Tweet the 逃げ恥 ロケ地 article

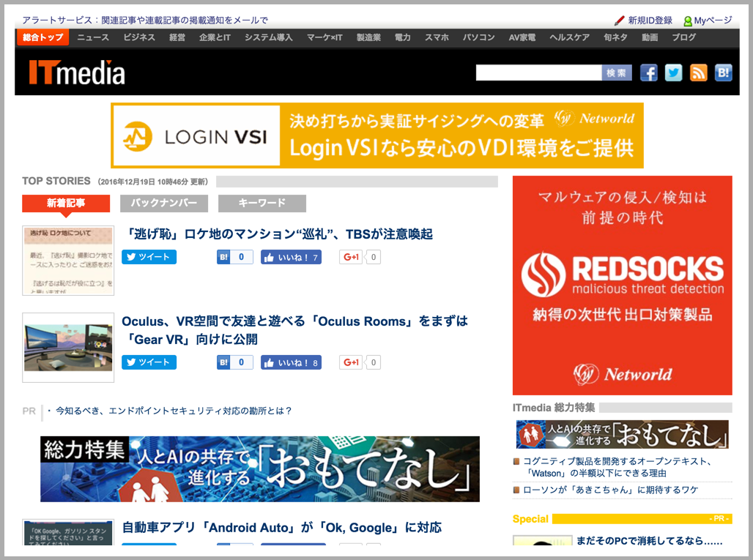tap(149, 257)
